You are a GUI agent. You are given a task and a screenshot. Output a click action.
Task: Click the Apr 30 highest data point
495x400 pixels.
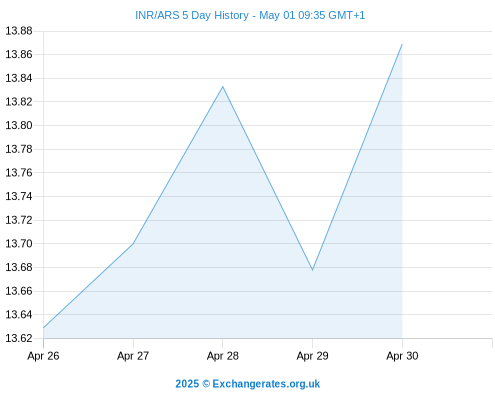pyautogui.click(x=402, y=44)
